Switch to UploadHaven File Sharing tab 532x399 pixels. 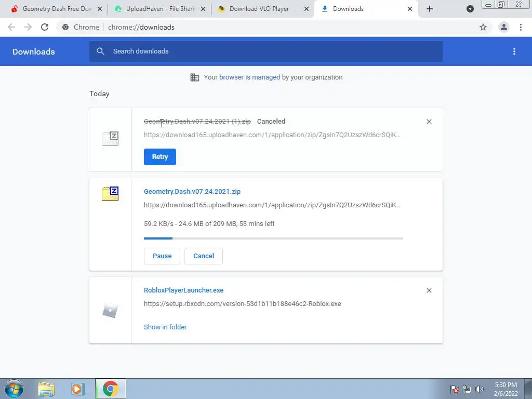point(159,9)
